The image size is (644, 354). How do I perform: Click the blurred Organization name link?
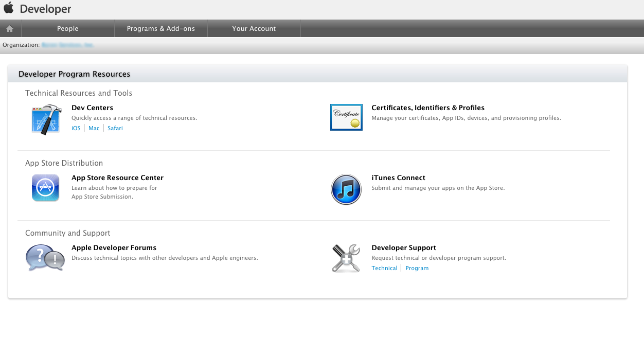(x=68, y=45)
